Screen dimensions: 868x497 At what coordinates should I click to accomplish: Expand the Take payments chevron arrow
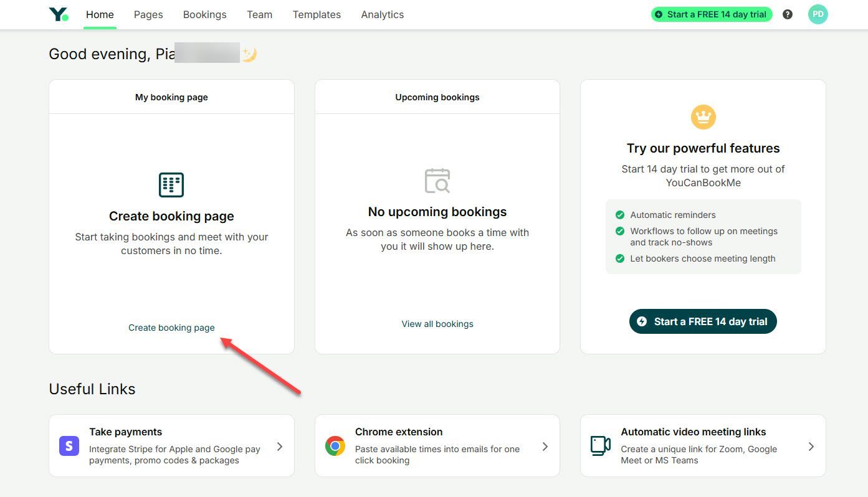pos(280,447)
